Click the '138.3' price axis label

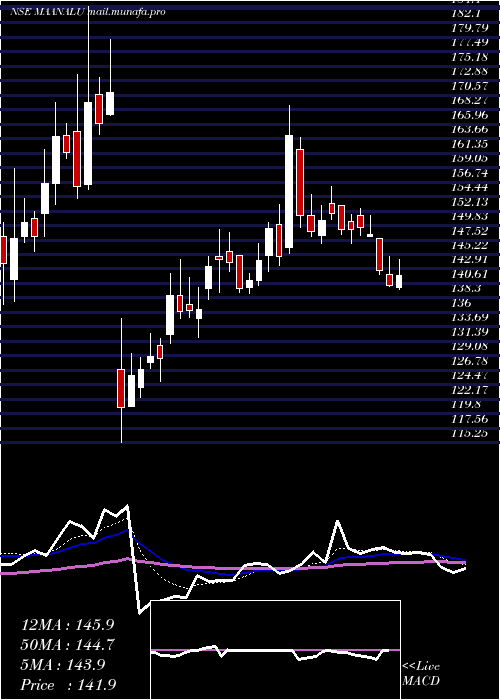pyautogui.click(x=467, y=289)
